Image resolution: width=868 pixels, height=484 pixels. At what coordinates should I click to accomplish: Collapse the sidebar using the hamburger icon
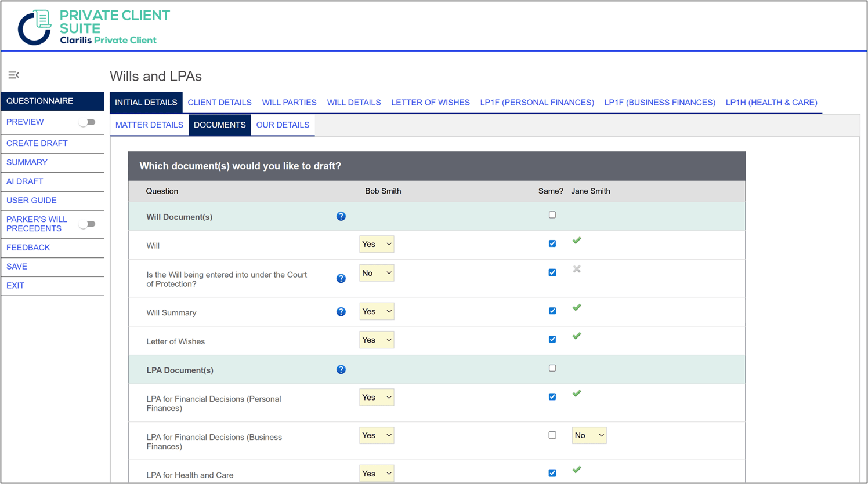(13, 75)
